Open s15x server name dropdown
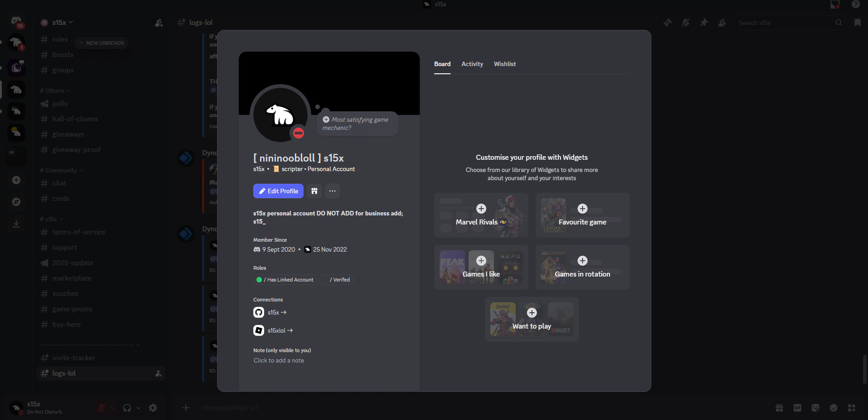This screenshot has height=420, width=868. click(62, 23)
